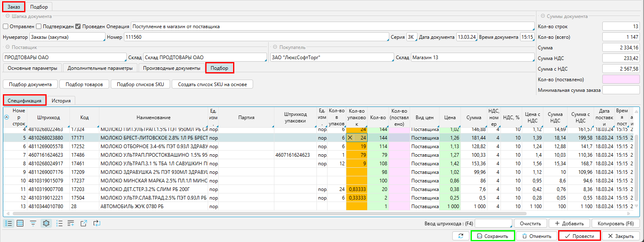The height and width of the screenshot is (242, 644).
Task: Switch to the История tab
Action: (x=61, y=101)
